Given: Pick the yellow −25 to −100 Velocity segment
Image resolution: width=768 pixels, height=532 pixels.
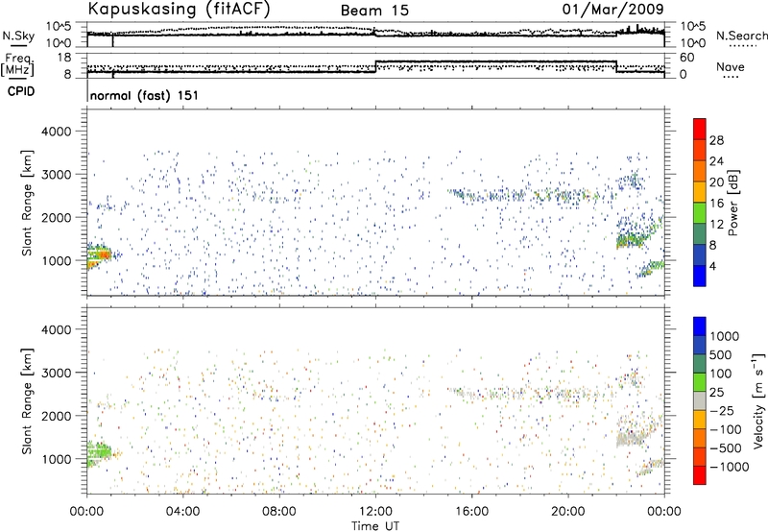Looking at the screenshot, I should [700, 420].
